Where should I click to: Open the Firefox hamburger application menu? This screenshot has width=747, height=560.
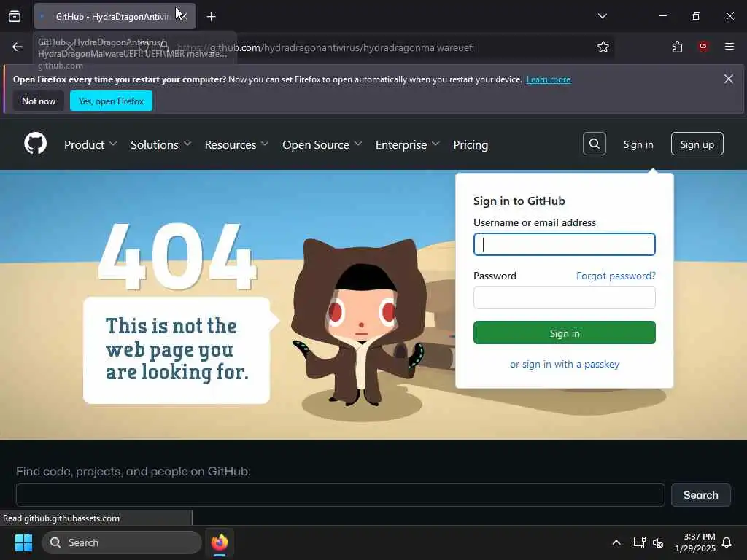tap(729, 47)
